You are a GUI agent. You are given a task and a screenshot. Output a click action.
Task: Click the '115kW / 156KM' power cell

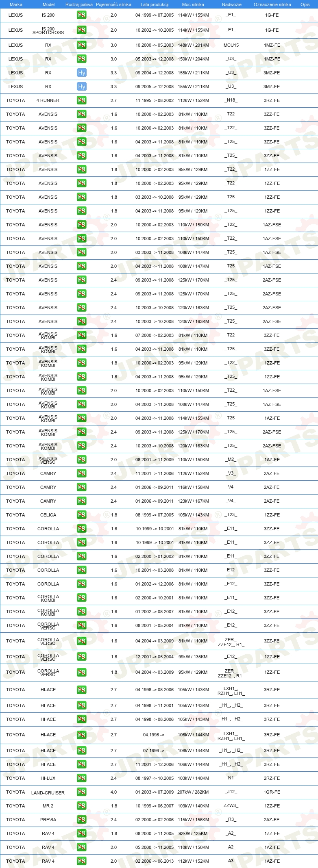[193, 820]
